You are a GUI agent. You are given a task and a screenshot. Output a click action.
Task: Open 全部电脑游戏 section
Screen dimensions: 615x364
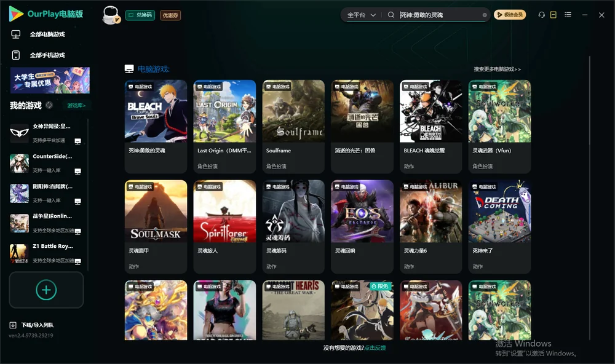point(38,34)
